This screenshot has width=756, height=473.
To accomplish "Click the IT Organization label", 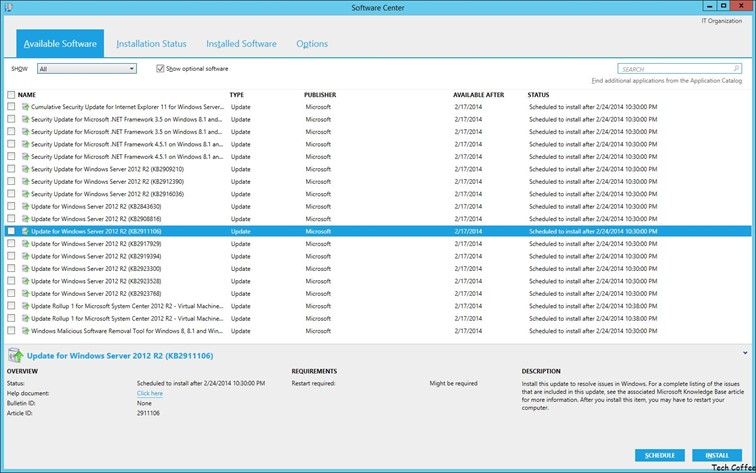I will (721, 21).
